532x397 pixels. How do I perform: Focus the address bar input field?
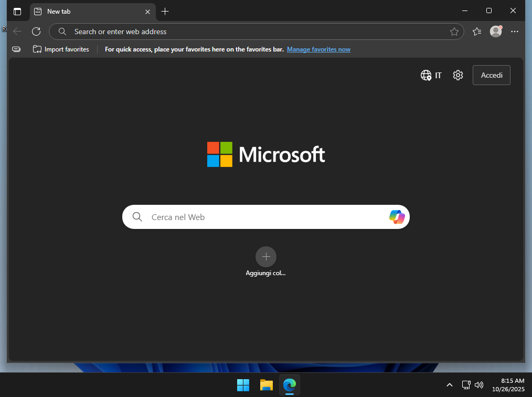252,32
